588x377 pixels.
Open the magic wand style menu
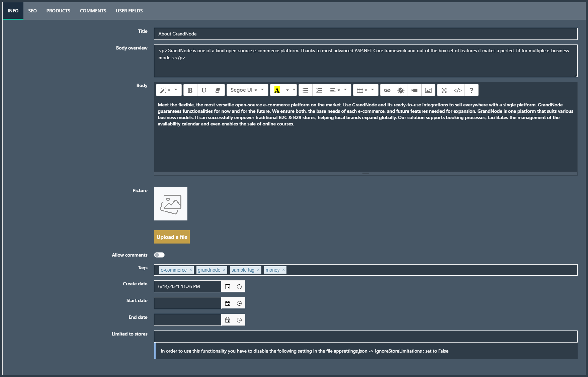click(x=169, y=90)
